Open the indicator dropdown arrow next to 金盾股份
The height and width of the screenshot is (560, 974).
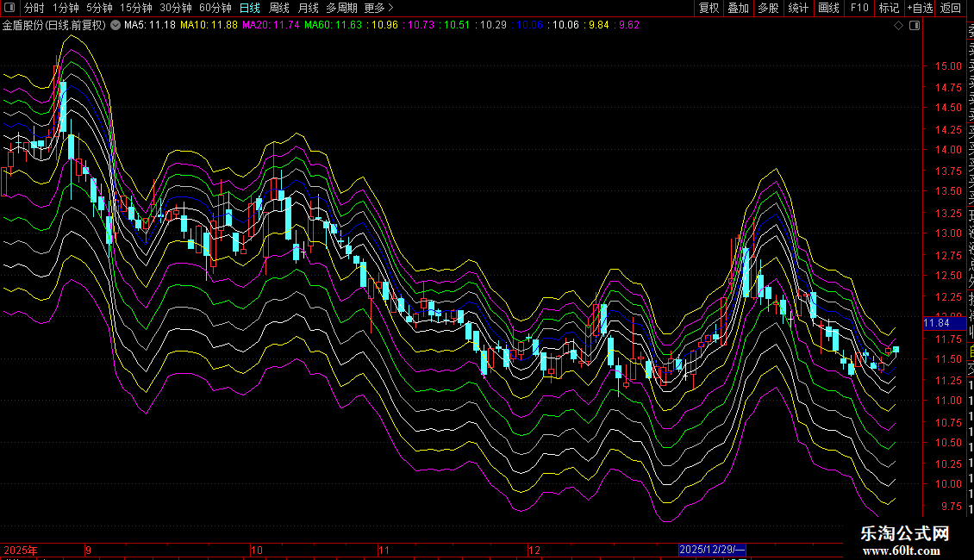(116, 26)
